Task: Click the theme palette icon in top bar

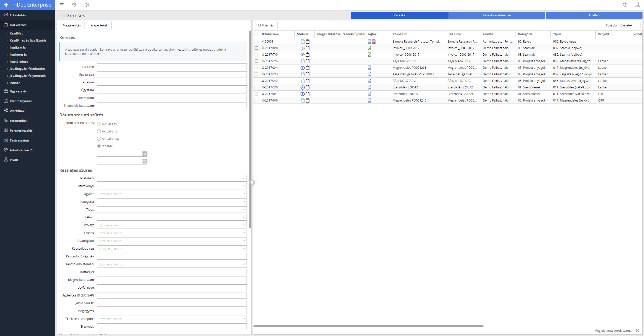Action: click(87, 5)
